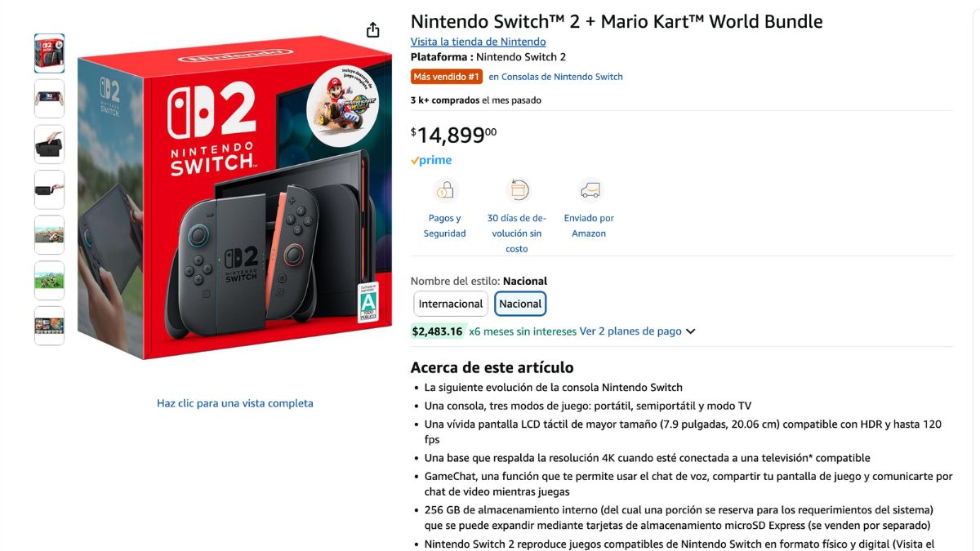Click the 30-day return box icon
The width and height of the screenshot is (980, 551).
518,191
